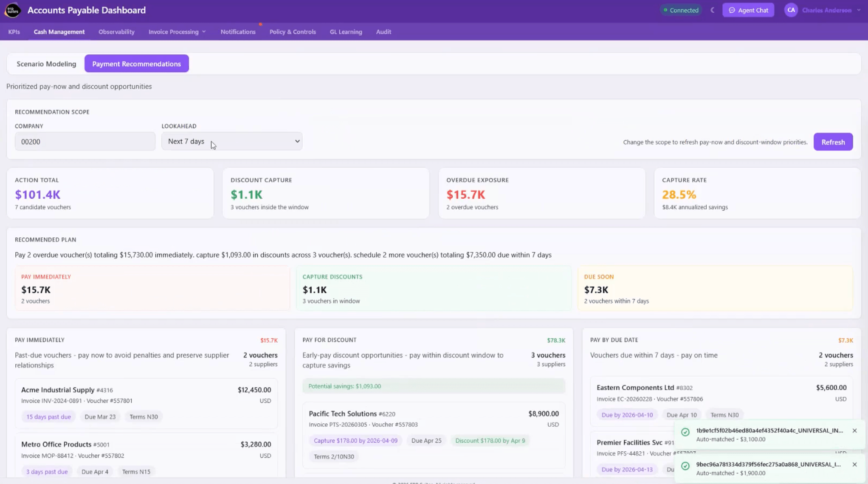Click the Company 00200 input field
This screenshot has height=484, width=868.
click(x=85, y=141)
